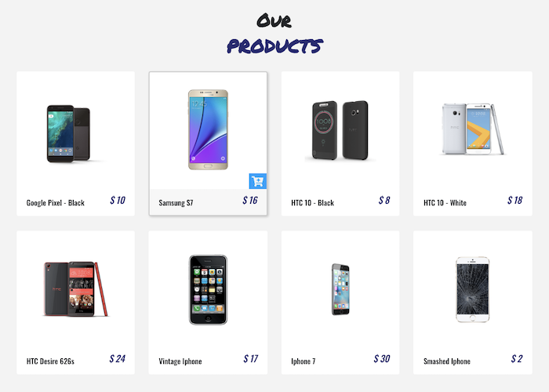
Task: Click the $ 30 price on Iphone 7
Action: pos(382,359)
